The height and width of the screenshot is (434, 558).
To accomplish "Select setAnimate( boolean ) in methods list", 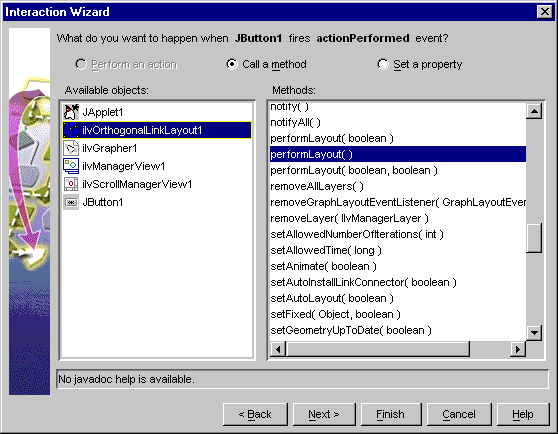I will click(x=323, y=266).
